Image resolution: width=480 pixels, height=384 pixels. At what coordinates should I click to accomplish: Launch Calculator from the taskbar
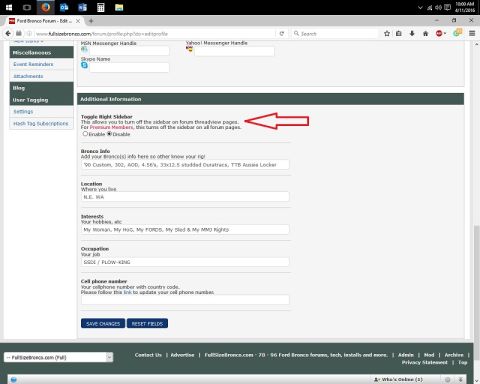[101, 7]
